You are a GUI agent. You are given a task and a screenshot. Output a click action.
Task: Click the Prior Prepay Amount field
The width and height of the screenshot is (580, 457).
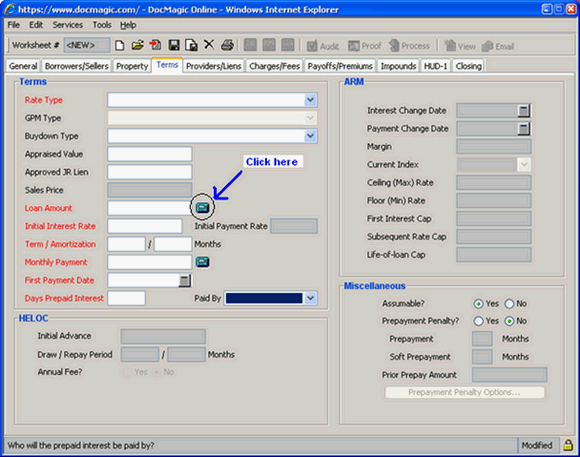[x=509, y=375]
